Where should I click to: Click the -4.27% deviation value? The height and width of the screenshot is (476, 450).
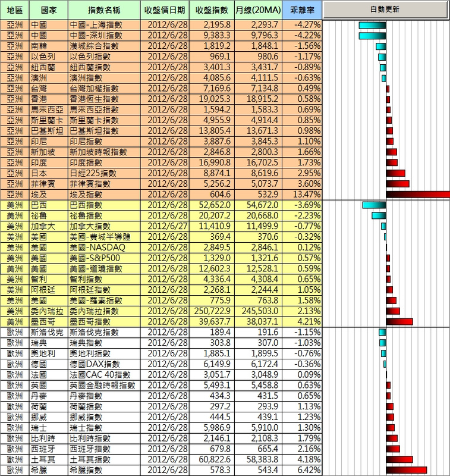(x=302, y=25)
